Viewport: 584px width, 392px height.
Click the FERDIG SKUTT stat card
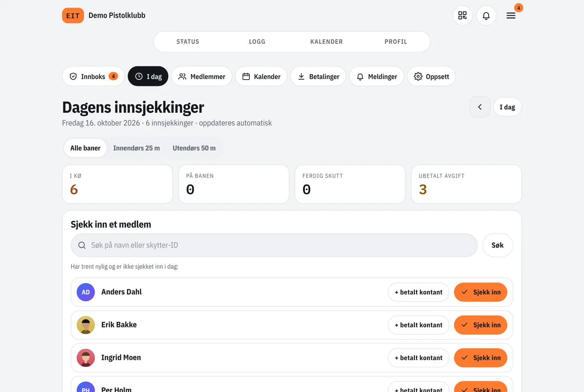350,184
